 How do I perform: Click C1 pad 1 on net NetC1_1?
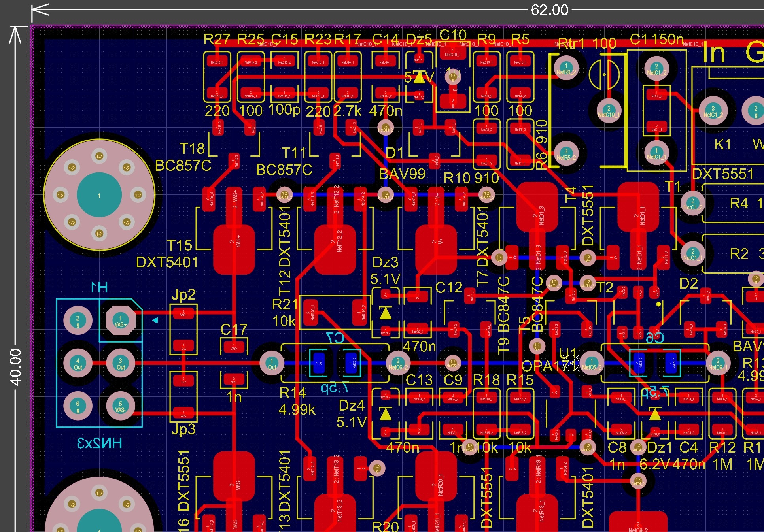[x=656, y=153]
